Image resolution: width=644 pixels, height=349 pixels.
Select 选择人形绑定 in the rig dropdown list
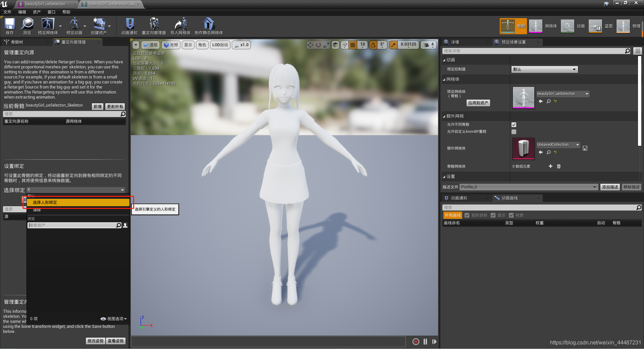(78, 202)
